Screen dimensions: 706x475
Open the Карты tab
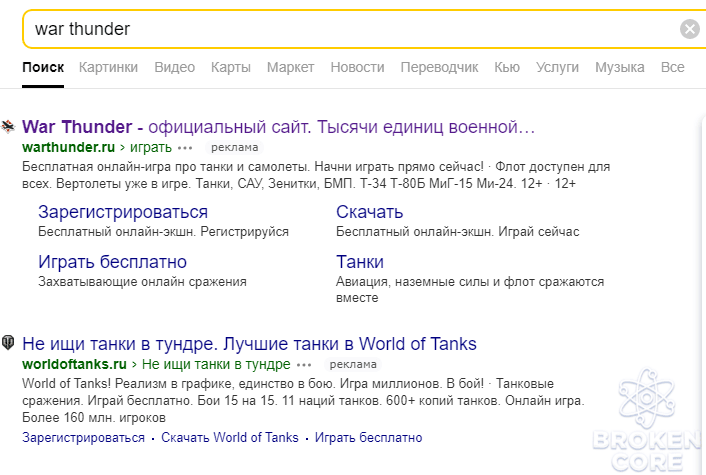click(231, 68)
